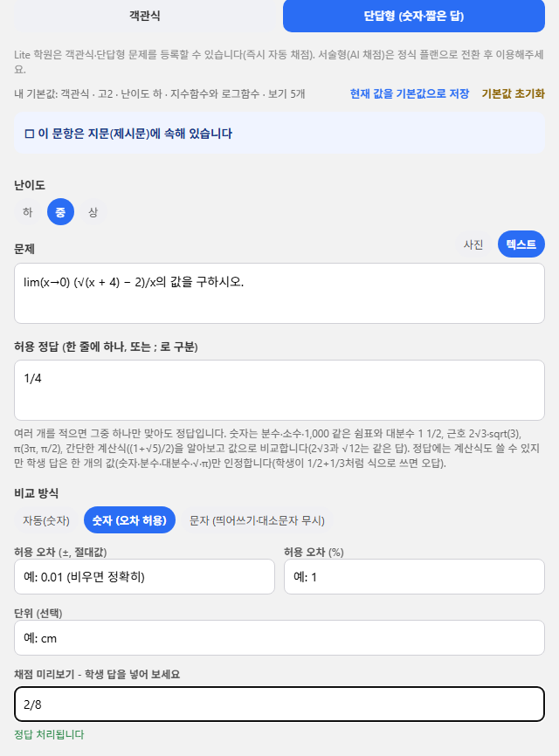This screenshot has height=756, width=559.
Task: Click 현재 값을 기본값으로 저장 link
Action: (x=410, y=93)
